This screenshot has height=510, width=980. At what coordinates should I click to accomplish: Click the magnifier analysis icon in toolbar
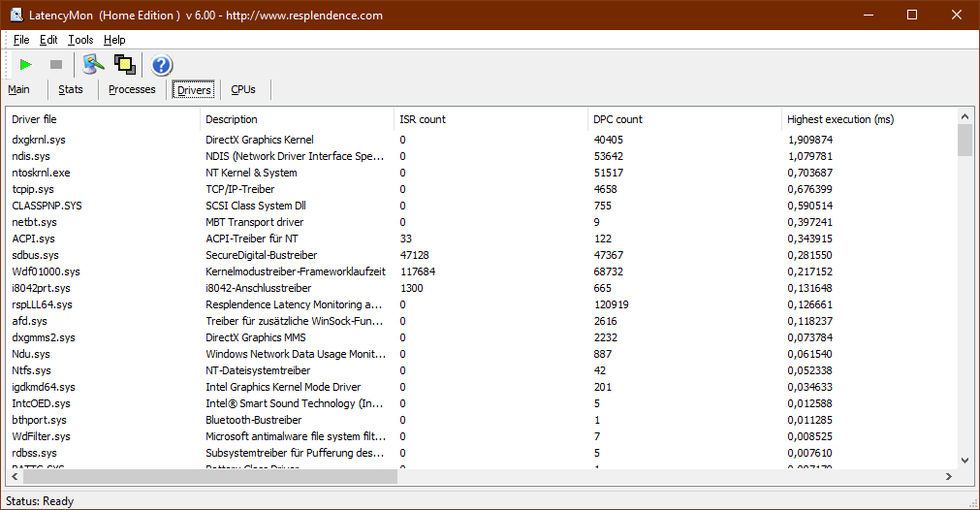click(x=93, y=65)
